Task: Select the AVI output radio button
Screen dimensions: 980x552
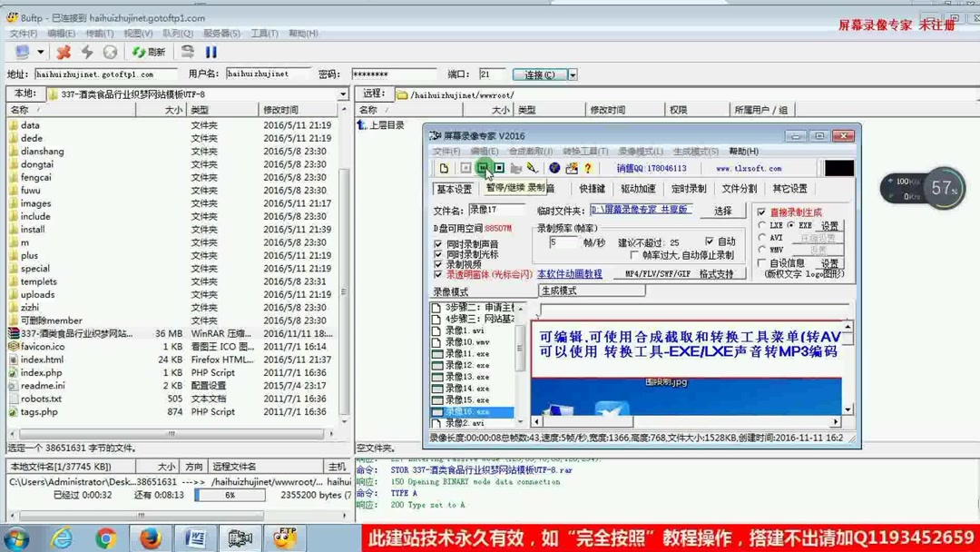Action: click(x=763, y=239)
